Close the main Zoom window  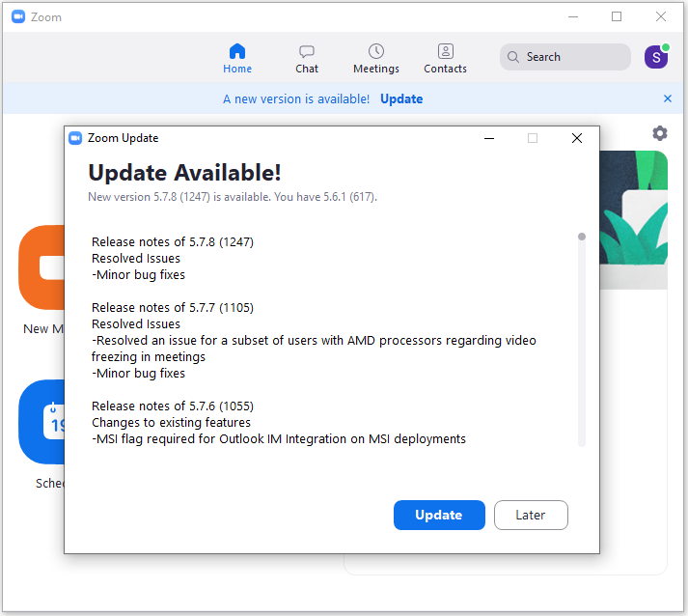click(661, 16)
